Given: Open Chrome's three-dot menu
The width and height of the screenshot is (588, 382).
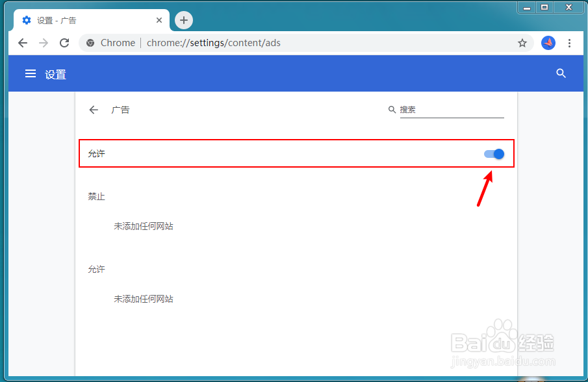Looking at the screenshot, I should (569, 43).
